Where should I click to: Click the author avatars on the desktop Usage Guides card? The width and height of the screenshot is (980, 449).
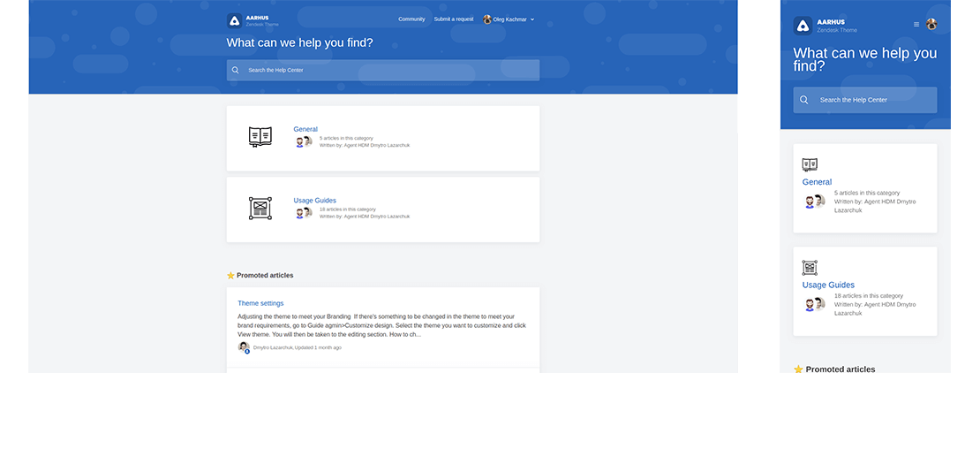coord(304,213)
